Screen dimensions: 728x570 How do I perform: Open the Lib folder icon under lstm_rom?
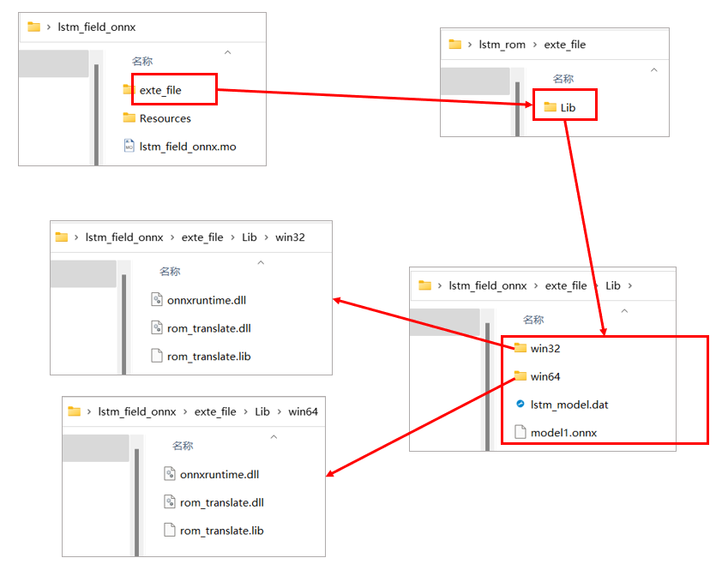(x=550, y=107)
